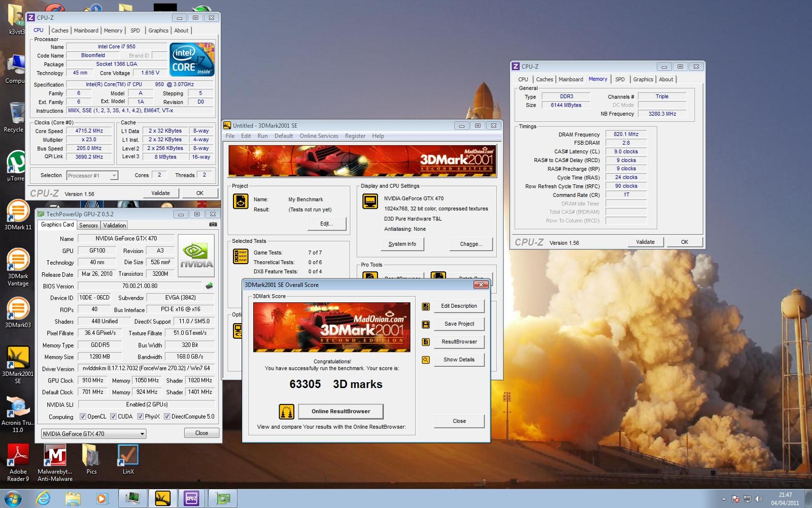Viewport: 812px width, 508px height.
Task: Open Graphics tab in right CPU-Z window
Action: pos(643,79)
